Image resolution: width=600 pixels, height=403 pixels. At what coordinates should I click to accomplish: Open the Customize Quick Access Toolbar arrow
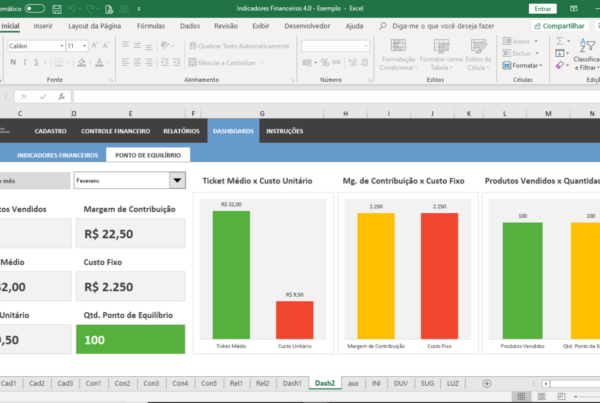pos(139,9)
